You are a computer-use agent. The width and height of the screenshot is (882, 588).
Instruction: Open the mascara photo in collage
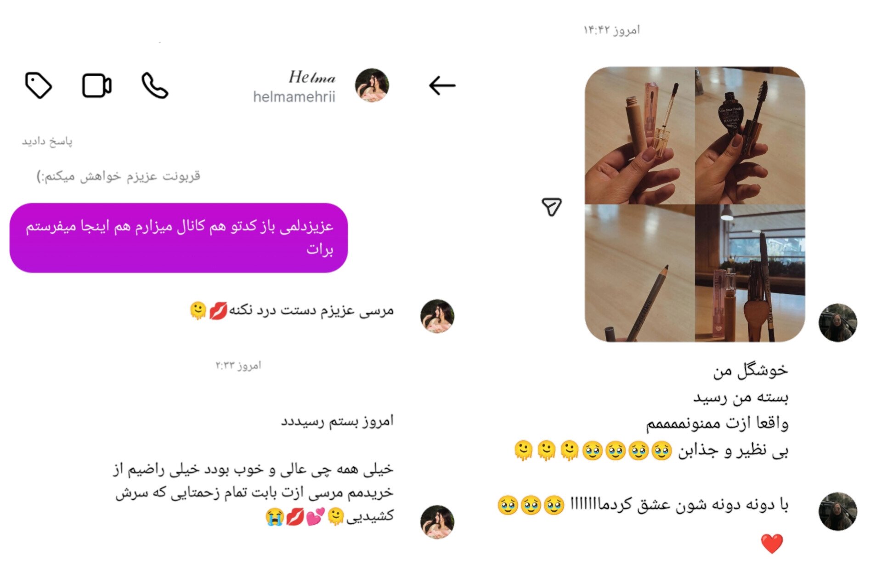click(750, 136)
